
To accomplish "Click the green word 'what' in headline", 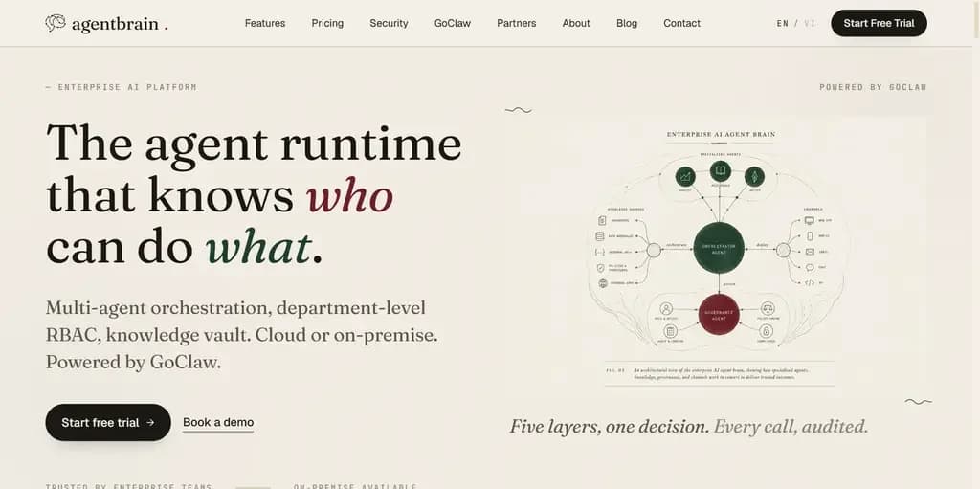I will point(258,248).
